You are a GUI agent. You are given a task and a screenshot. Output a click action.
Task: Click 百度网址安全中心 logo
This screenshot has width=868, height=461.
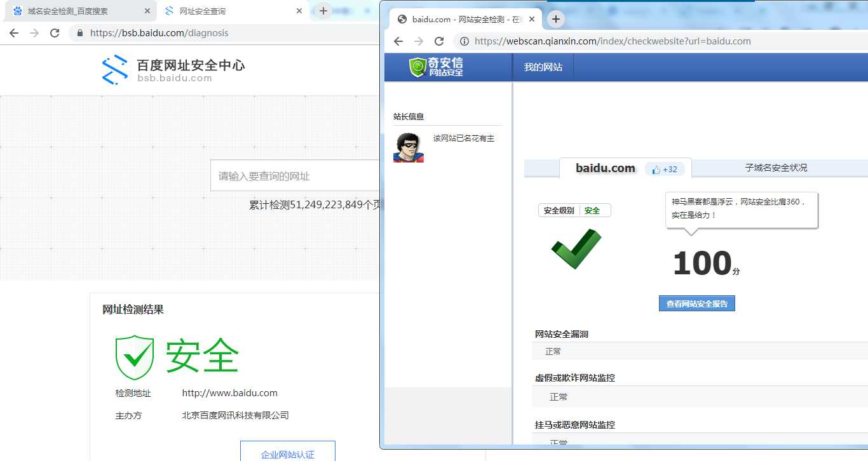pyautogui.click(x=173, y=70)
